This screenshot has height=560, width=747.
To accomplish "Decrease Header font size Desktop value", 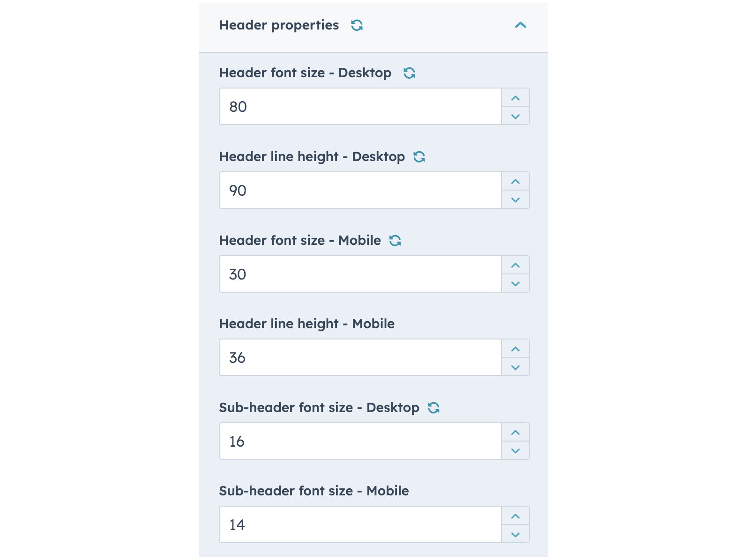I will point(515,116).
